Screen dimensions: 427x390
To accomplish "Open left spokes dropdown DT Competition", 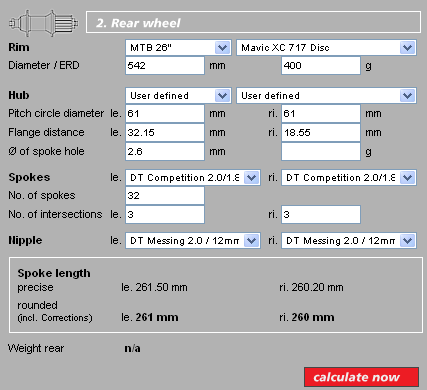I will coord(193,177).
